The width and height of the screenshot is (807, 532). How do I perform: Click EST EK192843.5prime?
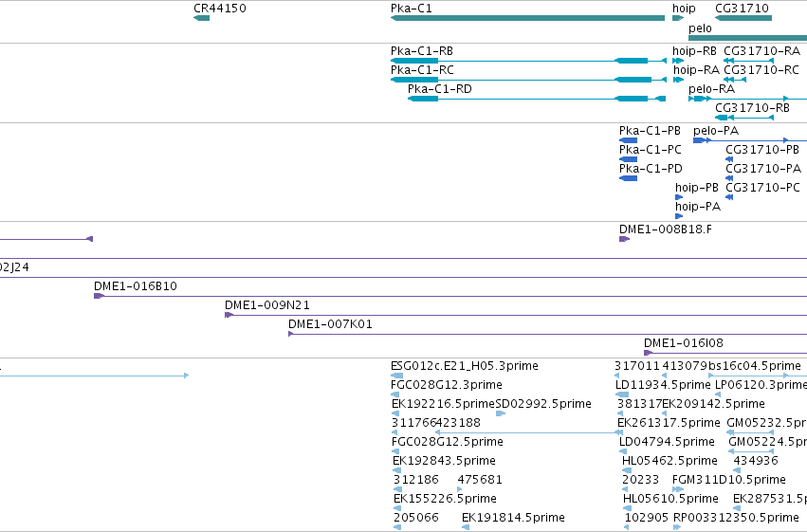pos(396,470)
